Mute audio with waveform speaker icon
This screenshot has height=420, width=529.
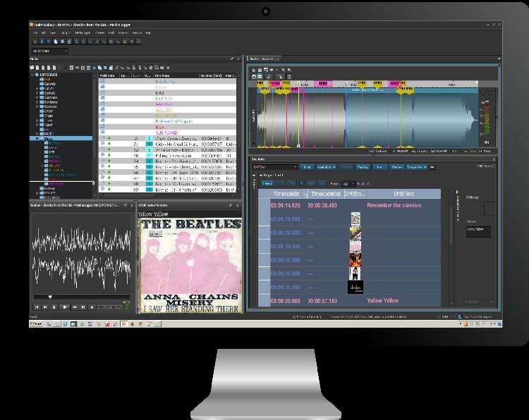click(x=486, y=142)
